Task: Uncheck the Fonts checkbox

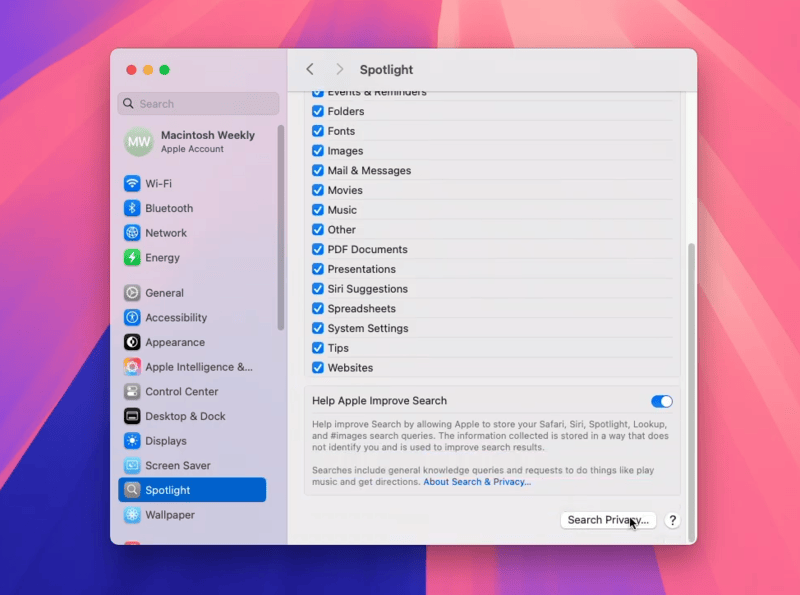Action: click(318, 131)
